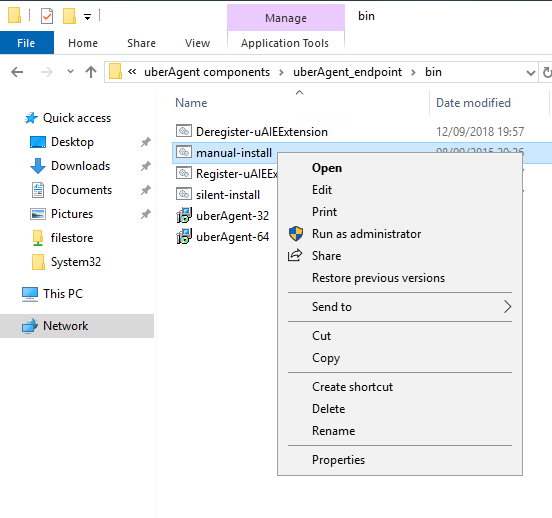
Task: Select This PC in navigation pane
Action: coord(63,294)
